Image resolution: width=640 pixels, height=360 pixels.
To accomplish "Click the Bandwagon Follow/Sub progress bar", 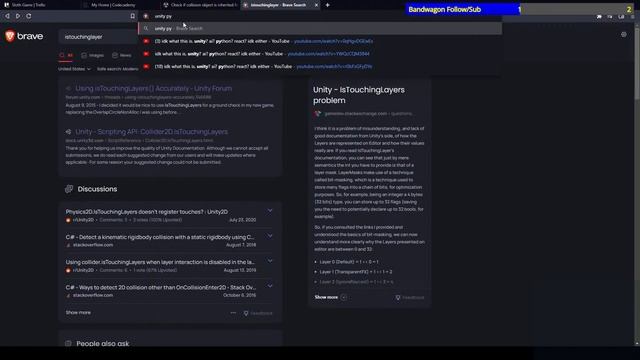I will click(x=519, y=9).
